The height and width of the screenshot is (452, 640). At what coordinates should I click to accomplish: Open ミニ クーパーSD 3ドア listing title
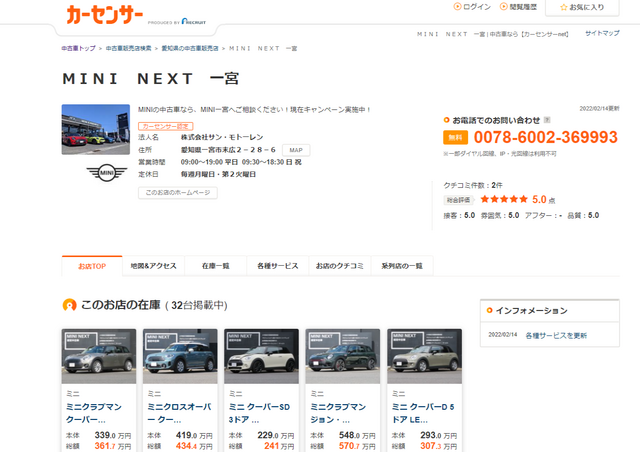259,413
